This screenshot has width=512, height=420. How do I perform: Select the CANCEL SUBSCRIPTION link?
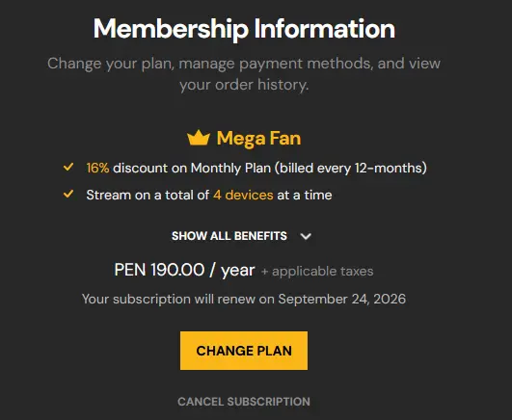pos(244,402)
